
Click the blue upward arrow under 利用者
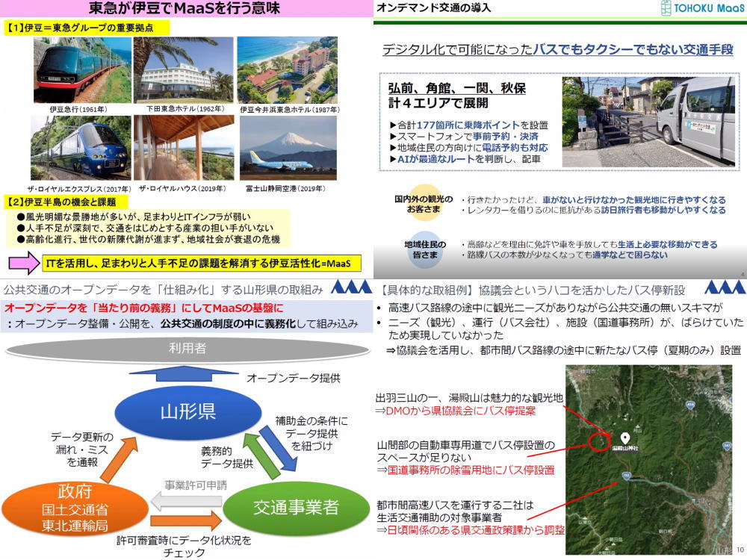click(x=184, y=374)
